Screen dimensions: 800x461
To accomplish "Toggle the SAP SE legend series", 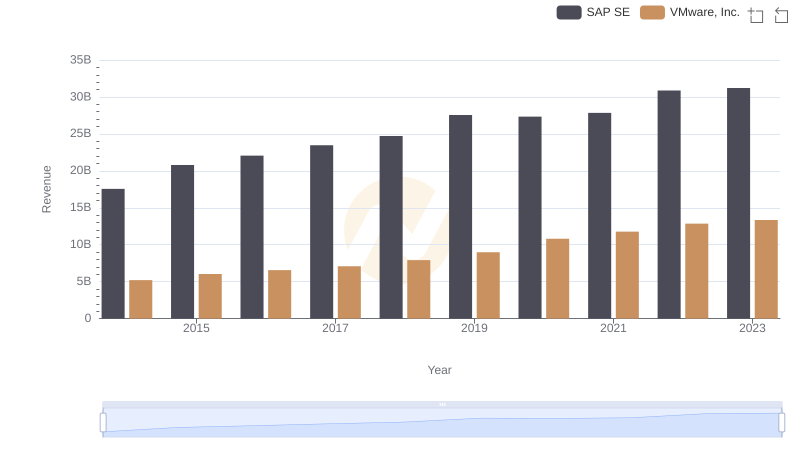I will [593, 12].
